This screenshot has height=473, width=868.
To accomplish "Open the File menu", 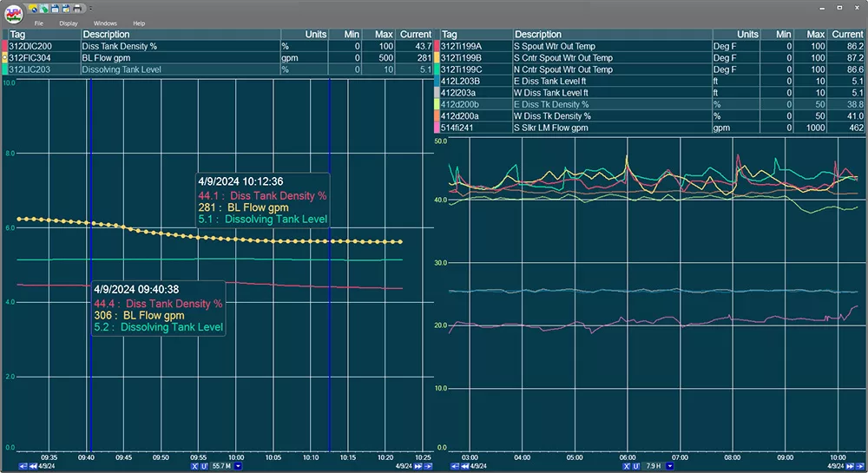I will (x=39, y=23).
